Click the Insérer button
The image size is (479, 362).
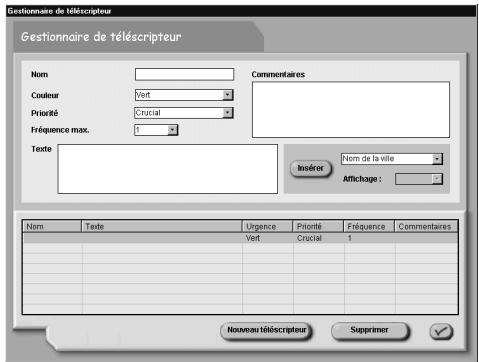pos(311,168)
